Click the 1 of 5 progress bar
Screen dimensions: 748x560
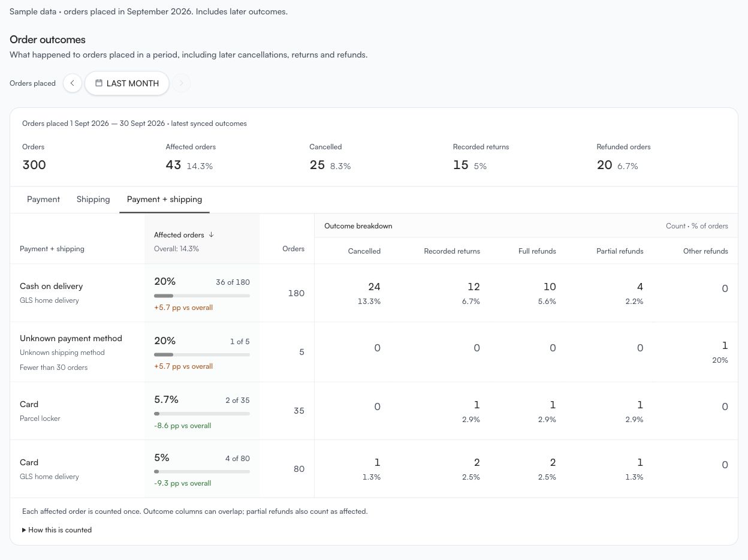[202, 354]
